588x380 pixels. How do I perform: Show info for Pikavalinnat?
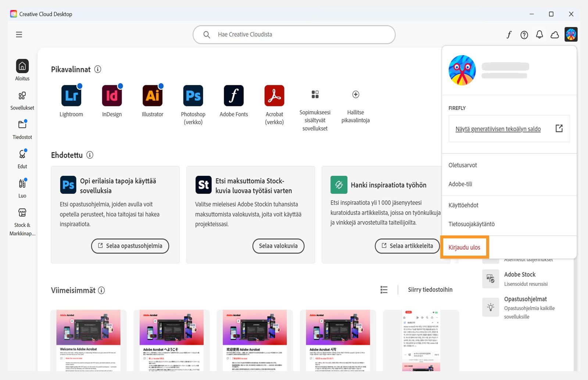(98, 69)
